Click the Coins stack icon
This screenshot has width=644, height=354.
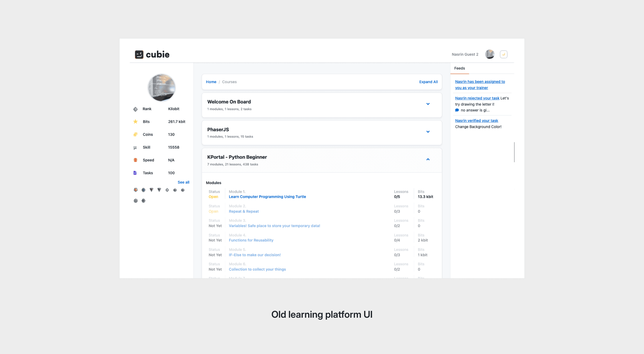pos(135,135)
